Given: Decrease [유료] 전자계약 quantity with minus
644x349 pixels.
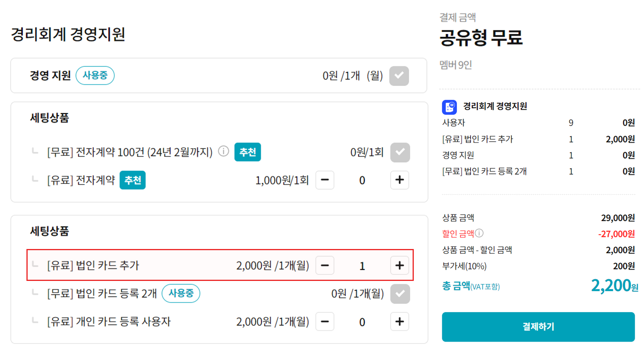Looking at the screenshot, I should 325,180.
